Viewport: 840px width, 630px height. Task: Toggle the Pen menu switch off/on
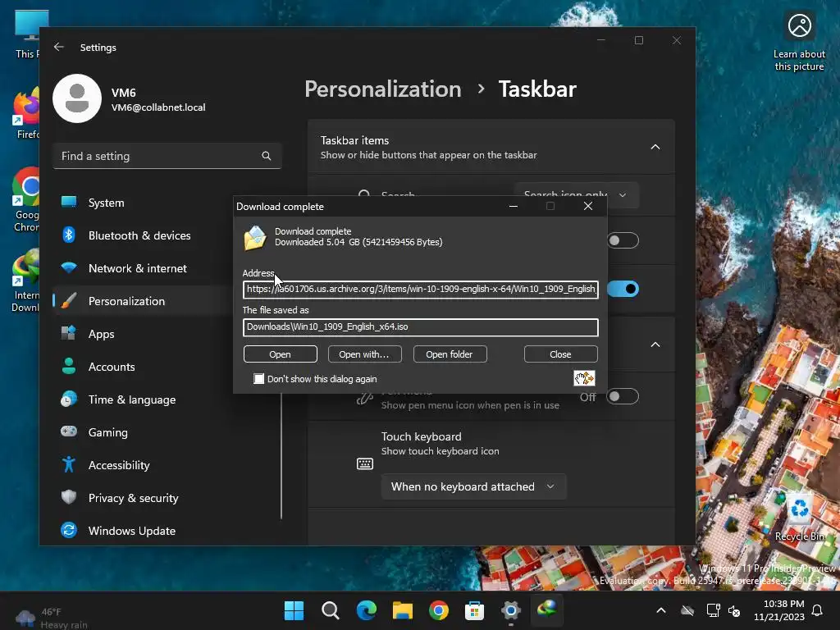point(623,396)
